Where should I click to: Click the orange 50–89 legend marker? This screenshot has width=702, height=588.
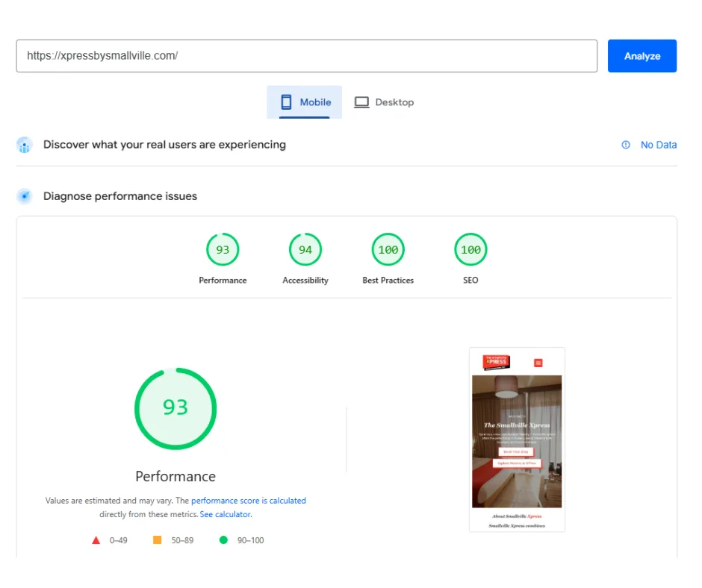click(155, 539)
